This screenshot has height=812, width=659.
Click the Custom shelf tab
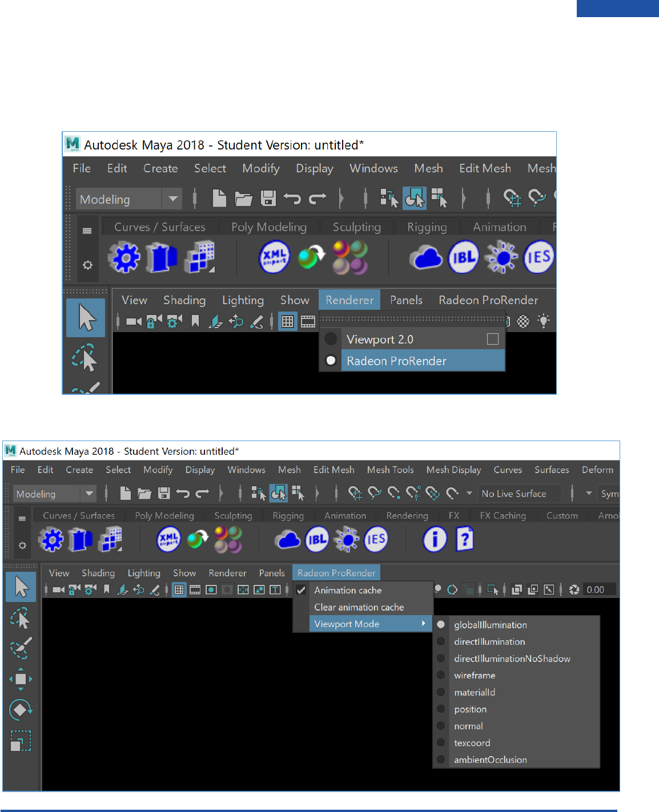tap(562, 515)
